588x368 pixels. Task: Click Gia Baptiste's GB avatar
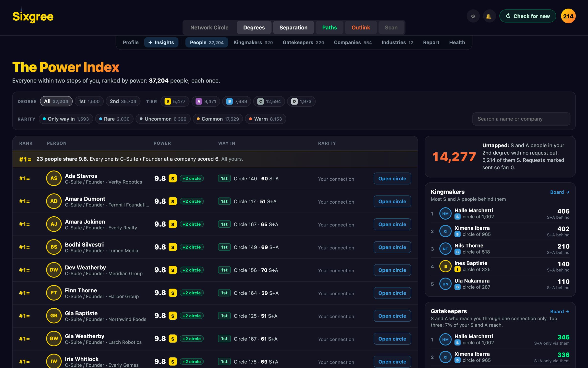coord(54,316)
